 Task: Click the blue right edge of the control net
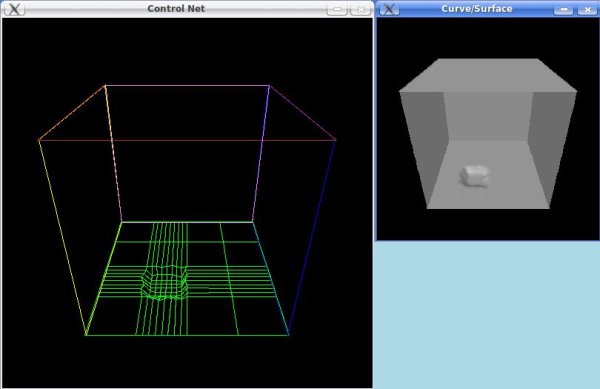coord(312,237)
